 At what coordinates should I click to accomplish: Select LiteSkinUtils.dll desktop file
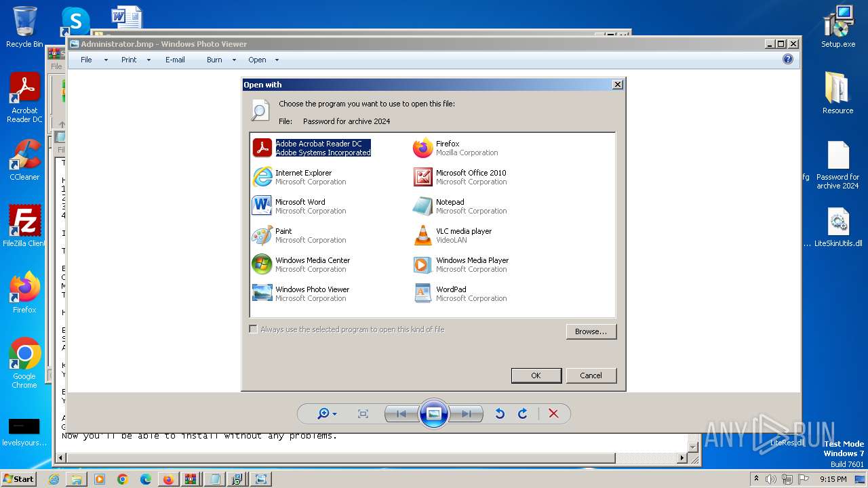coord(838,228)
